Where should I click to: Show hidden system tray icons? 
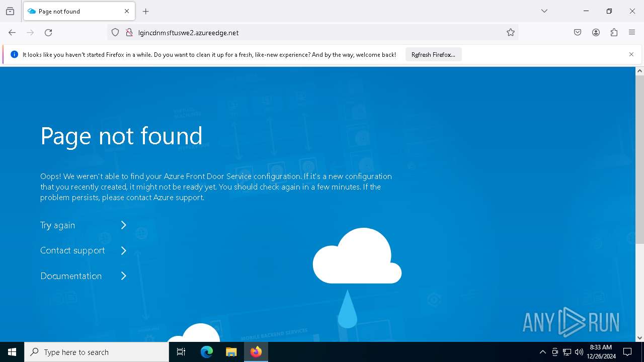[x=542, y=352]
